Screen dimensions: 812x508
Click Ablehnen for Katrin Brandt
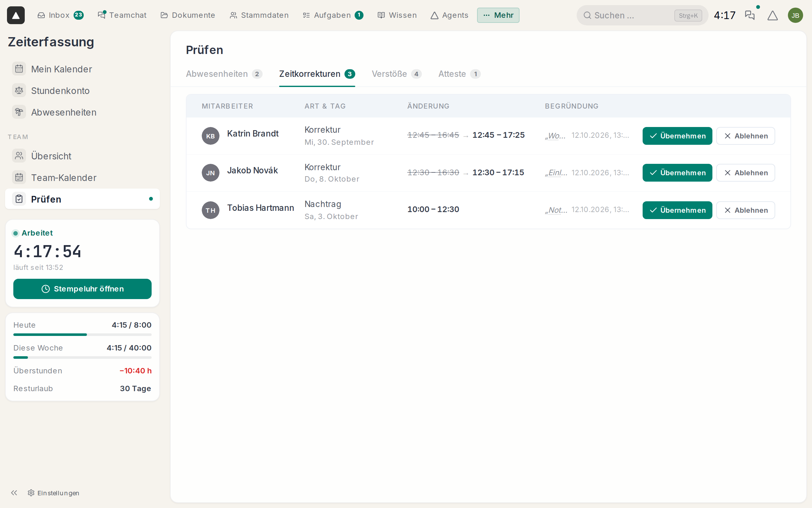click(746, 136)
